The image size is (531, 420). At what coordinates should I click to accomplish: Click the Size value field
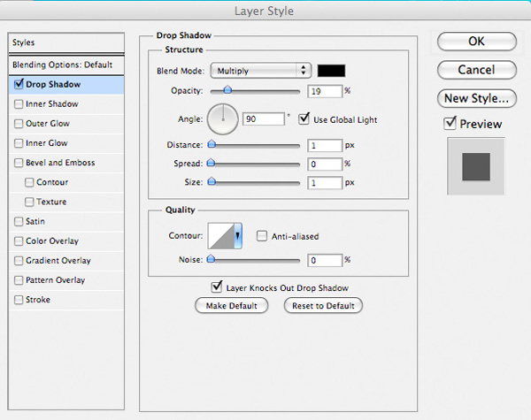pos(325,183)
